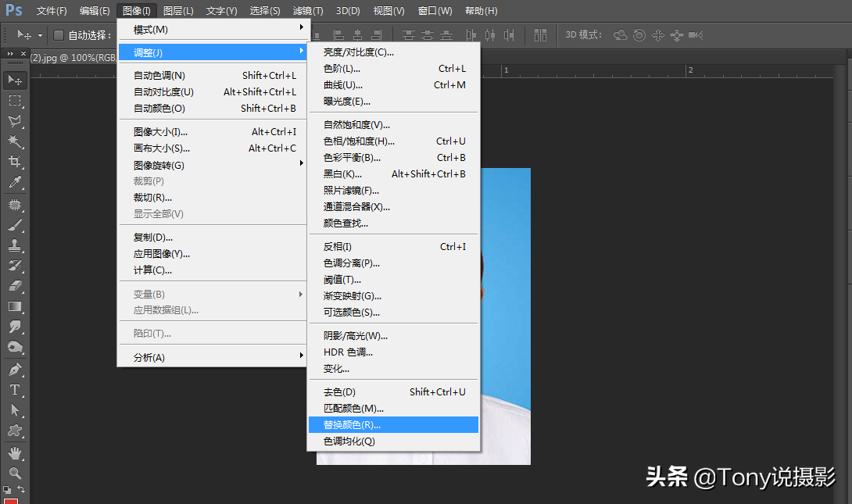Open the 滤镜(T) menu

coord(308,11)
